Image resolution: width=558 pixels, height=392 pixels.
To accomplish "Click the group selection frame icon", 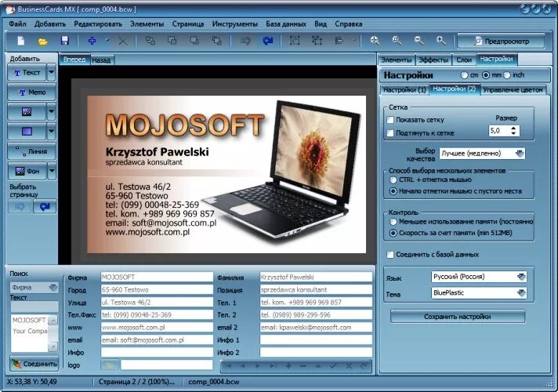I will pyautogui.click(x=295, y=41).
